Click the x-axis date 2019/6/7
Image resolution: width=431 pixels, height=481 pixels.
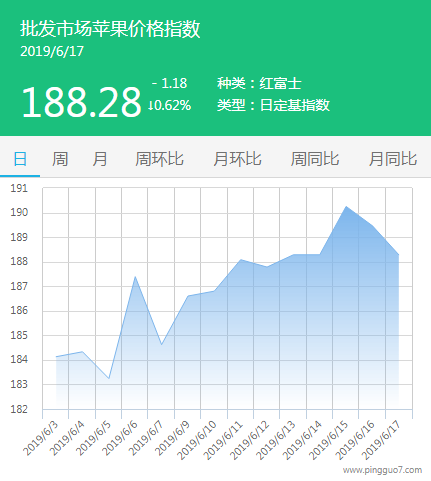146,438
